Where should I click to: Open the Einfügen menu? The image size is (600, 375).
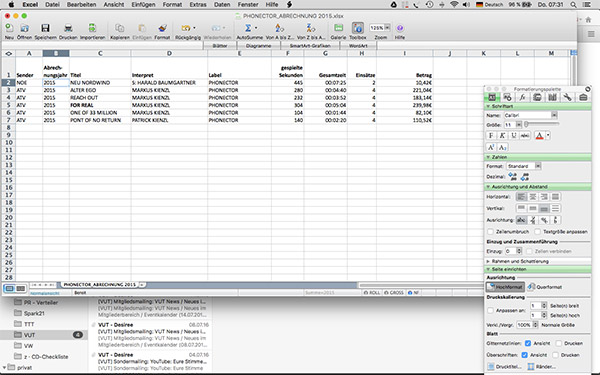point(143,5)
